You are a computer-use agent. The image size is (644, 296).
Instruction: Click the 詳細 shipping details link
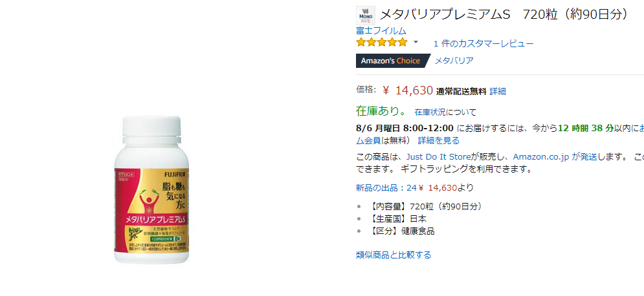(498, 91)
